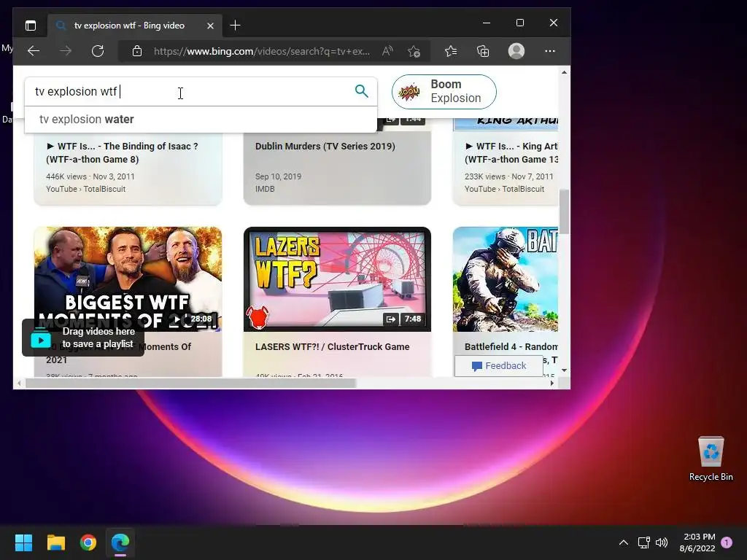Show hidden system tray icons
Image resolution: width=747 pixels, height=560 pixels.
623,542
